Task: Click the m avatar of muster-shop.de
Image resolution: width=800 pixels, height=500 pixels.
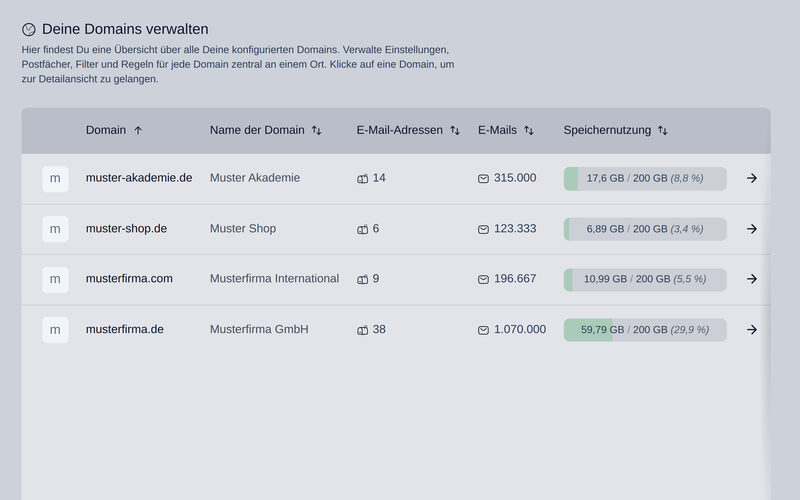Action: pyautogui.click(x=55, y=229)
